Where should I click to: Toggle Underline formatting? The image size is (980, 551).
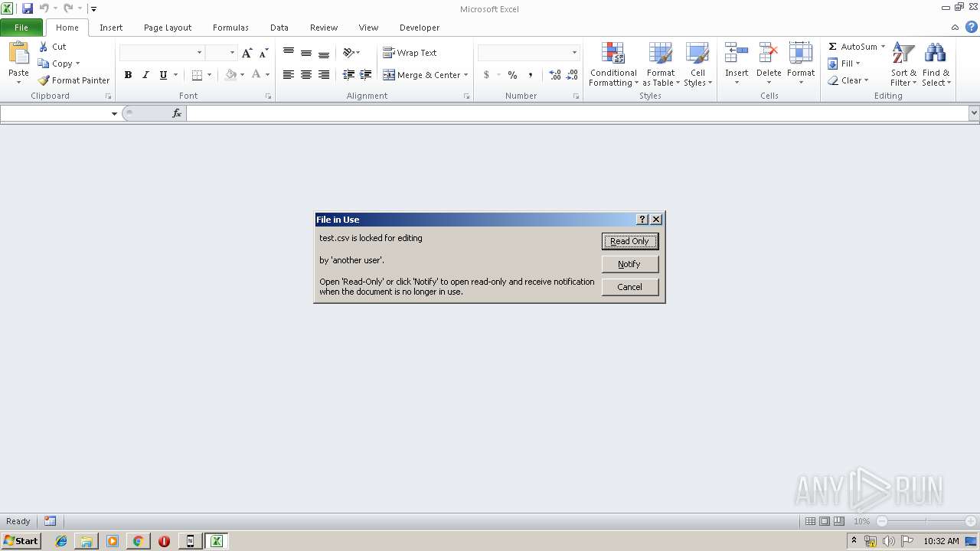point(163,75)
